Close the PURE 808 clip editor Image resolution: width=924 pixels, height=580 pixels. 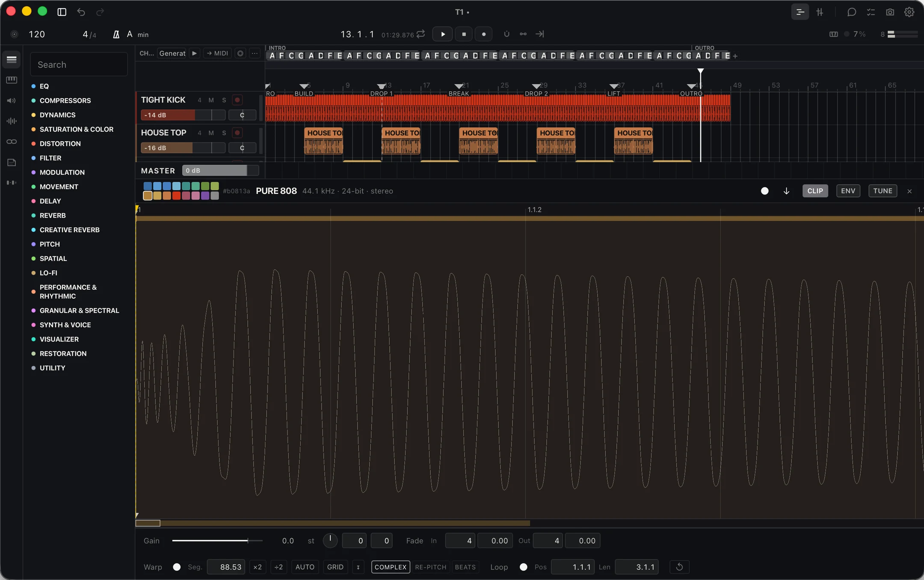(x=909, y=191)
